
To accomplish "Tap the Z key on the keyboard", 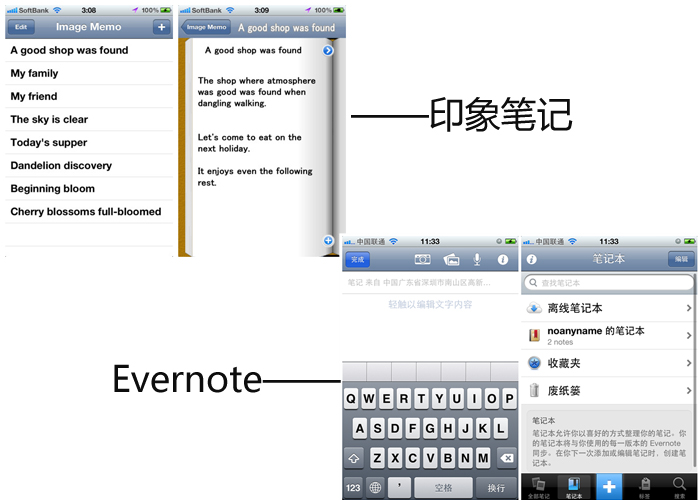I will 378,458.
